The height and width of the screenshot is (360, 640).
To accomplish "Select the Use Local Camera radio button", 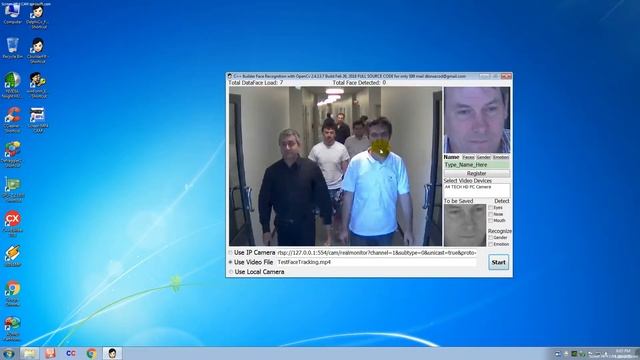I will [231, 272].
